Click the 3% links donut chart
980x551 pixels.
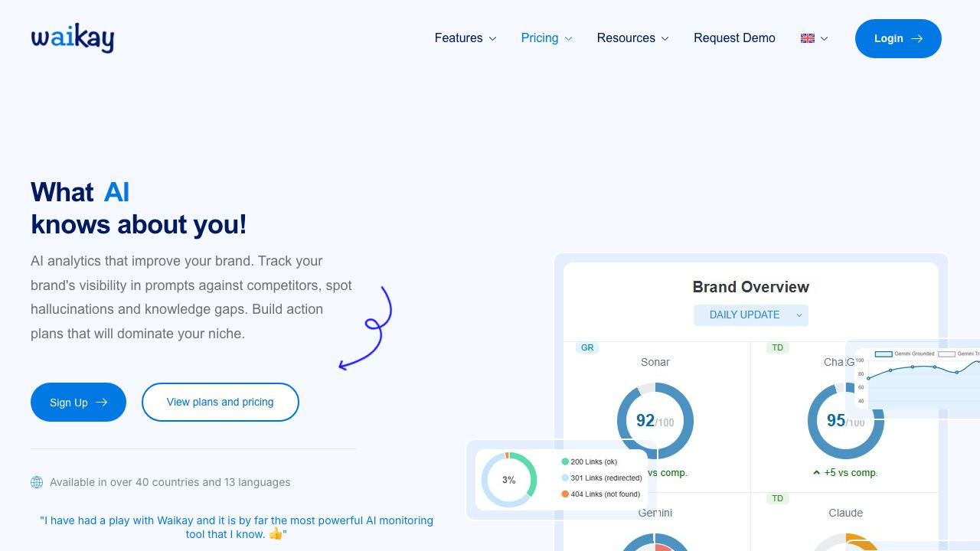509,480
